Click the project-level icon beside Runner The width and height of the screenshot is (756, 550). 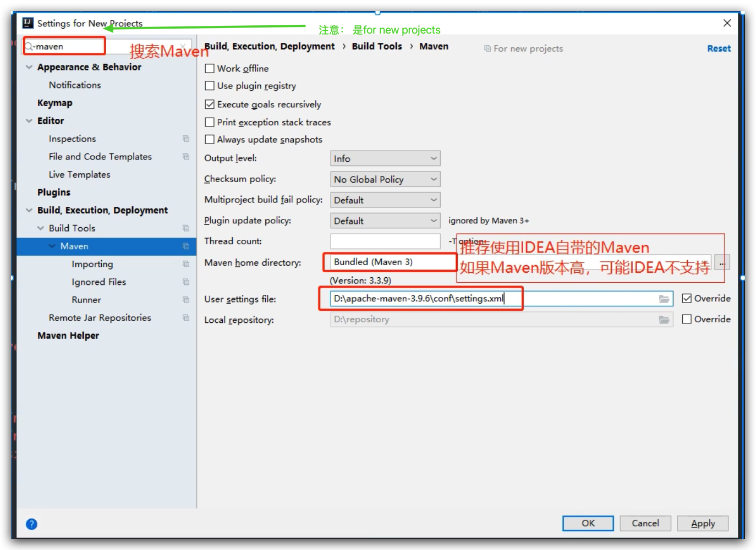(186, 300)
